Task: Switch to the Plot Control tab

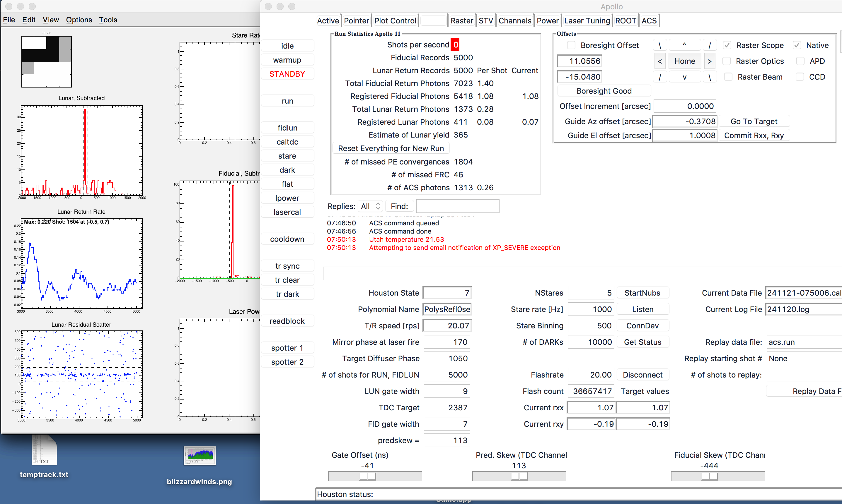Action: point(395,21)
